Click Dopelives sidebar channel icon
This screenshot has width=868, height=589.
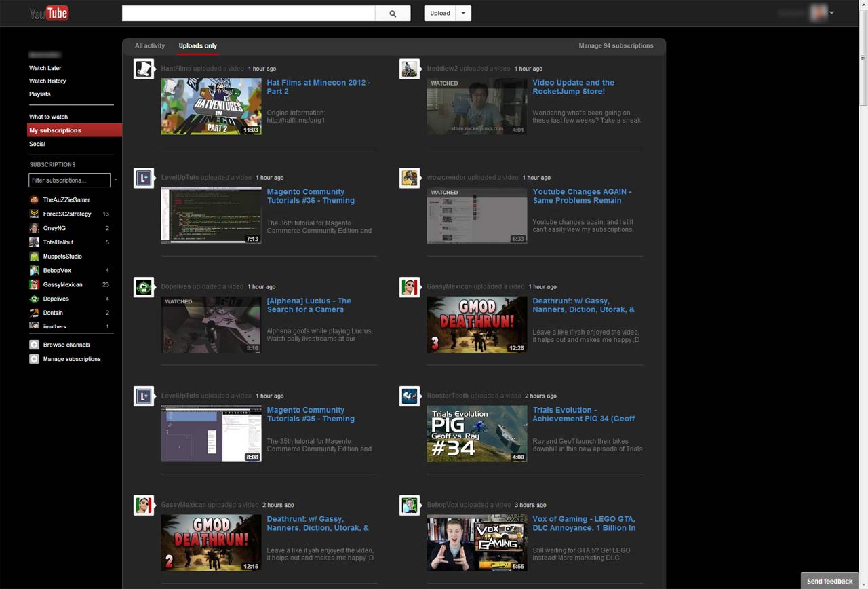pyautogui.click(x=34, y=299)
